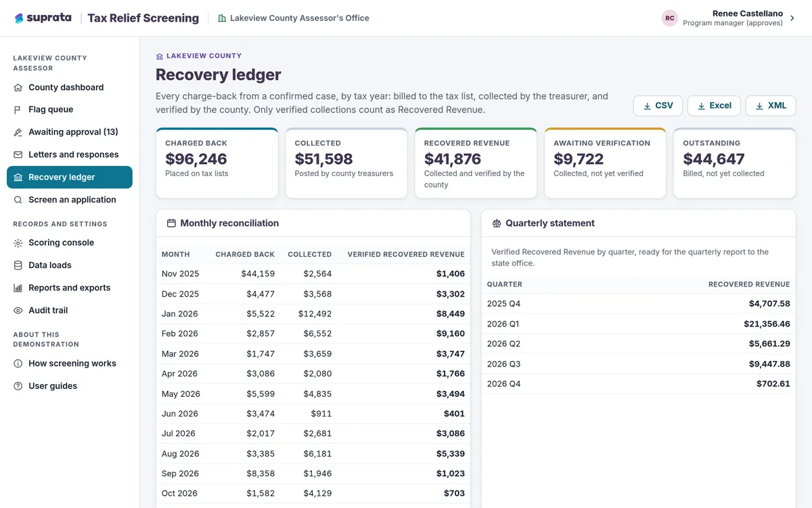Screen dimensions: 812x508
Task: Click 2026 Q3 value $9,447.88
Action: coord(769,364)
